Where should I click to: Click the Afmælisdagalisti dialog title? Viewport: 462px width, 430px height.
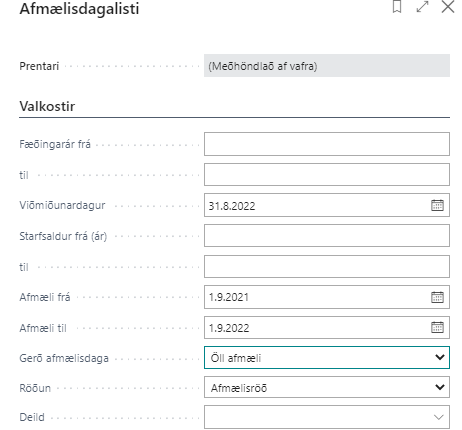tap(79, 8)
